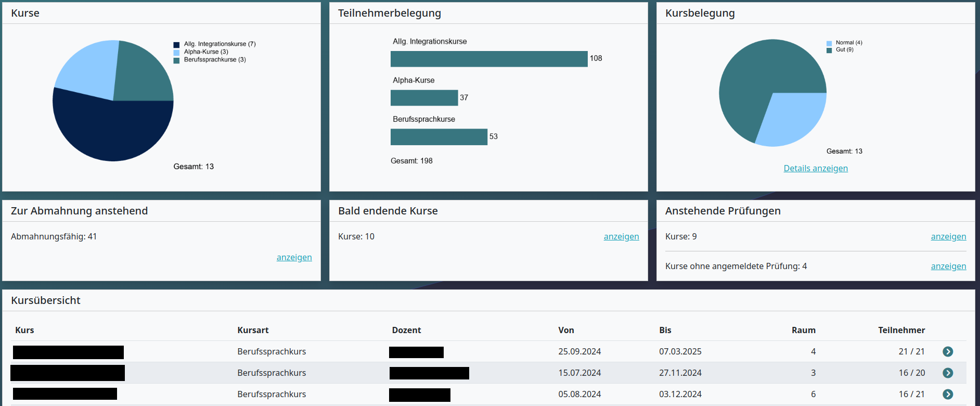Click the Alpha-Kurse bar showing 37

(x=424, y=98)
